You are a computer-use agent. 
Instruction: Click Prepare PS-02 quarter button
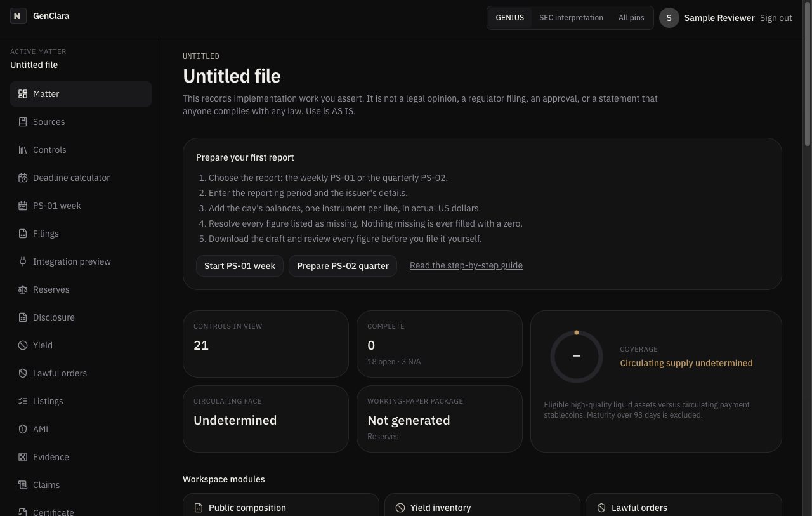pos(343,266)
